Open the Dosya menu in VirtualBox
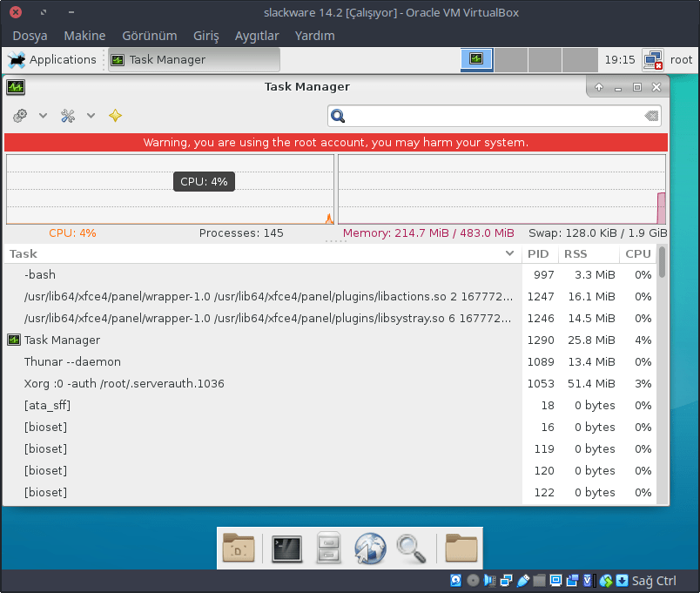This screenshot has width=700, height=593. 30,36
